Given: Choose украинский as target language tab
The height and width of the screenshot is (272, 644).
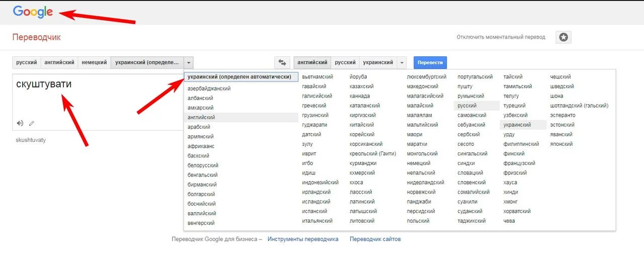Looking at the screenshot, I should [x=378, y=63].
